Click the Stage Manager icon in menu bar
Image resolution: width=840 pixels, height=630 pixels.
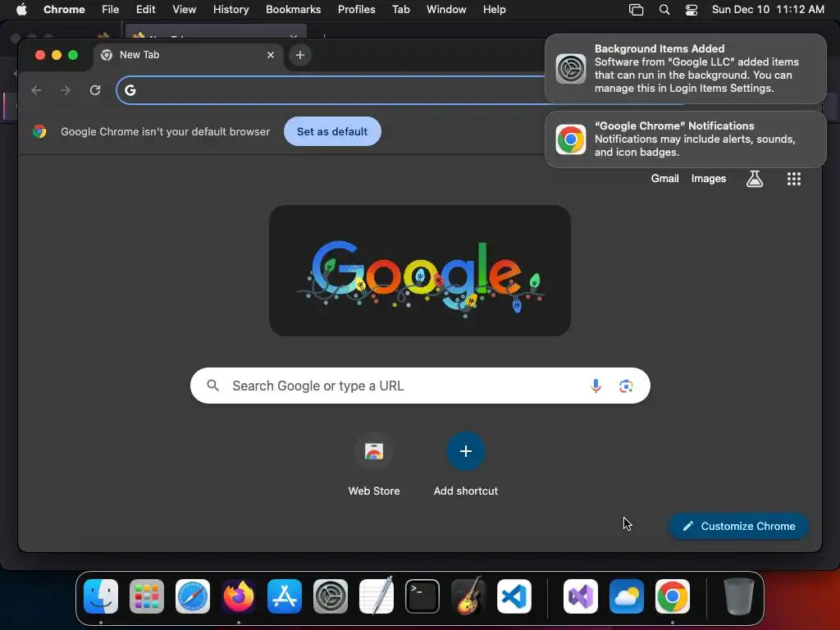pos(636,10)
